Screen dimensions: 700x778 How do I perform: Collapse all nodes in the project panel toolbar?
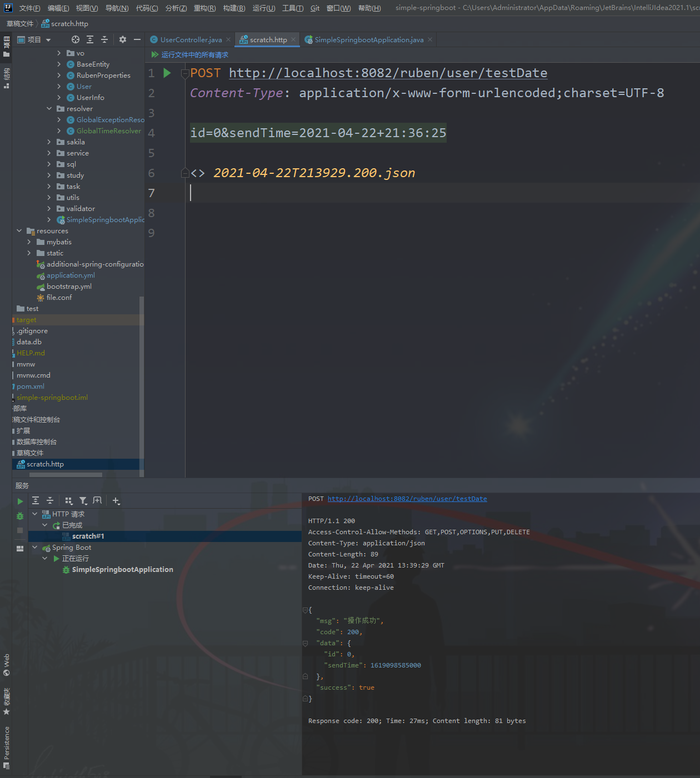[x=104, y=39]
